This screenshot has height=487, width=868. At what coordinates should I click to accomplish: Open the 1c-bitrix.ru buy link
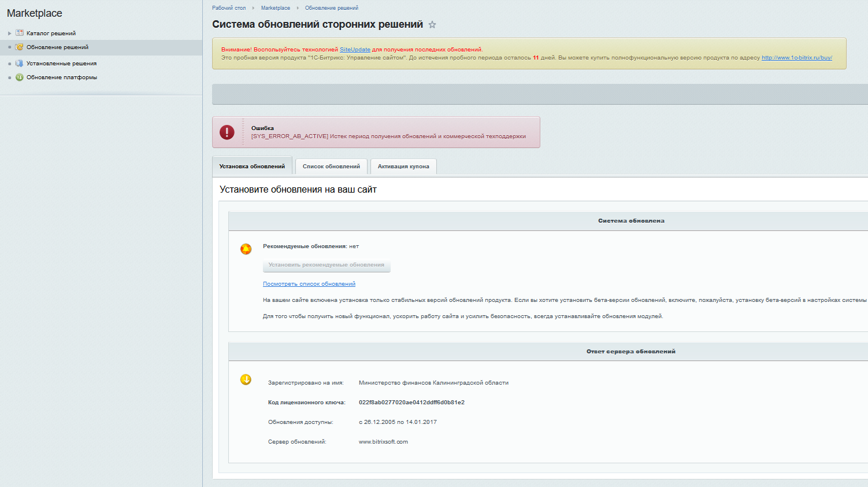point(796,58)
